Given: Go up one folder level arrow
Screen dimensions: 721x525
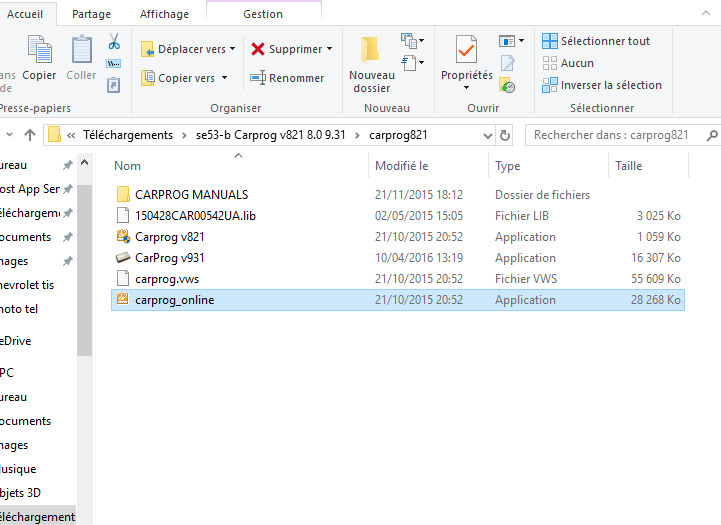Looking at the screenshot, I should click(30, 135).
